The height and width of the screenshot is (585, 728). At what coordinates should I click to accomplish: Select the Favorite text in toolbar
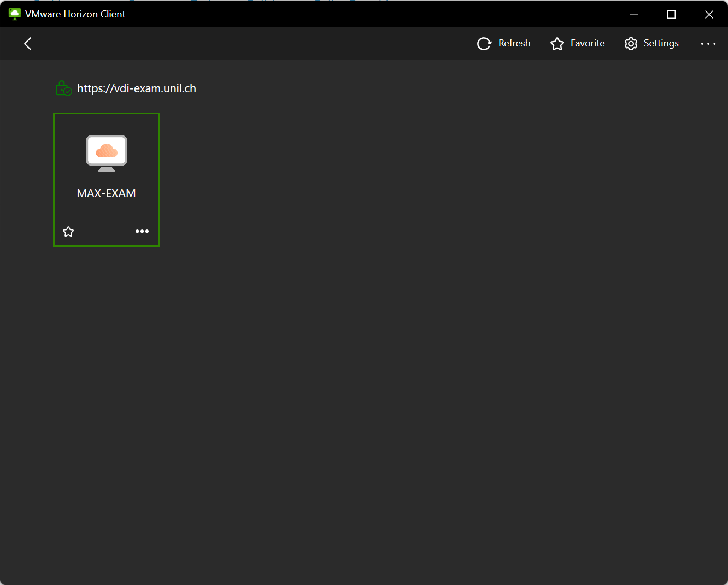point(588,44)
